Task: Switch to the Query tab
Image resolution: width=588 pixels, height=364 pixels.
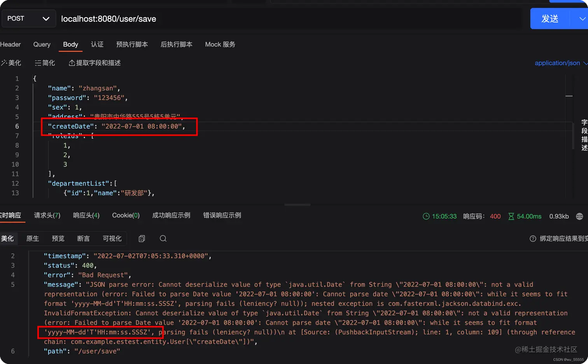Action: click(x=42, y=44)
